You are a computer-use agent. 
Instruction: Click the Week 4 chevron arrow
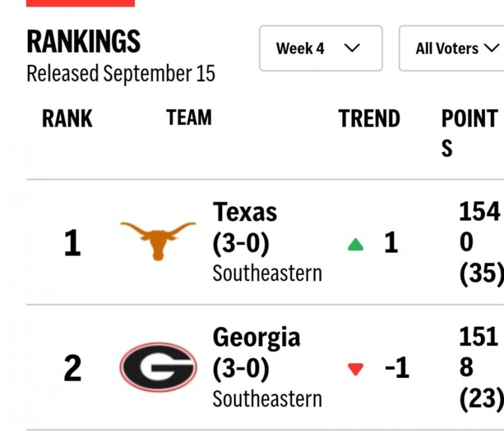(352, 48)
